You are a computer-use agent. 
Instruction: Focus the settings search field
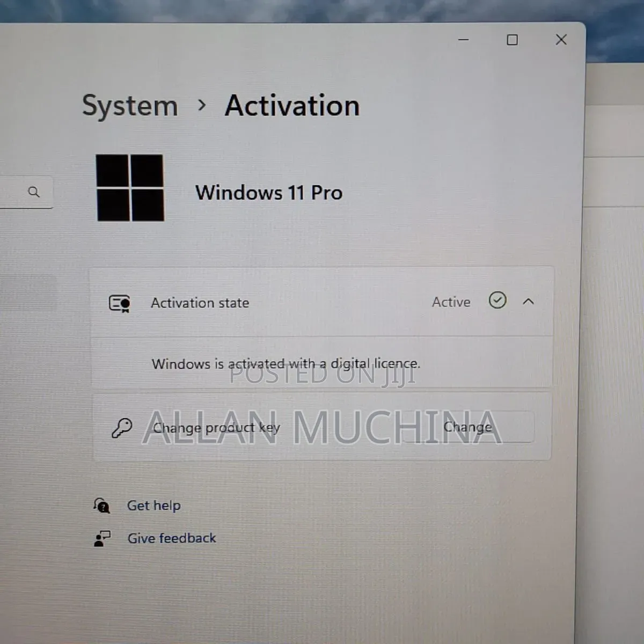26,192
